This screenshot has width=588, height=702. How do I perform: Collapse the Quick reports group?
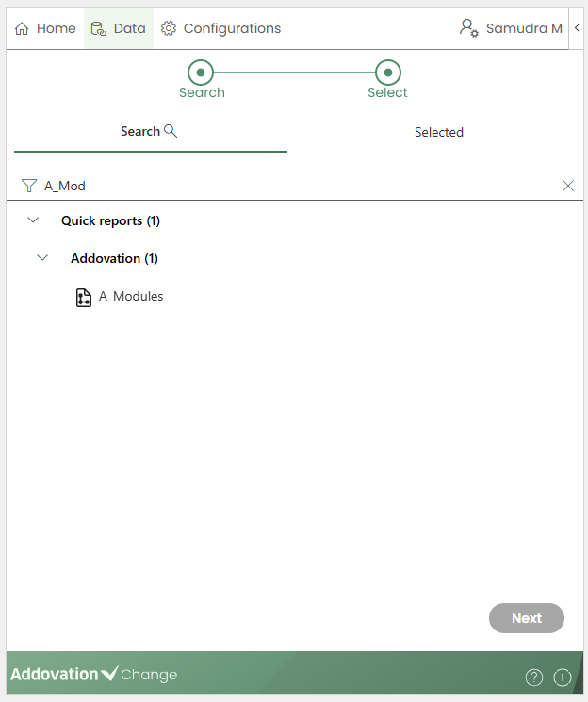click(34, 220)
